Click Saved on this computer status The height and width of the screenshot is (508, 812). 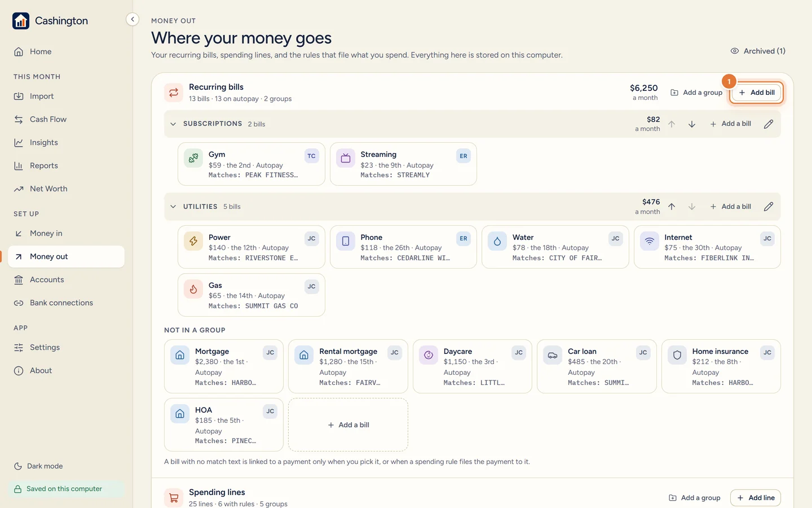tap(66, 489)
